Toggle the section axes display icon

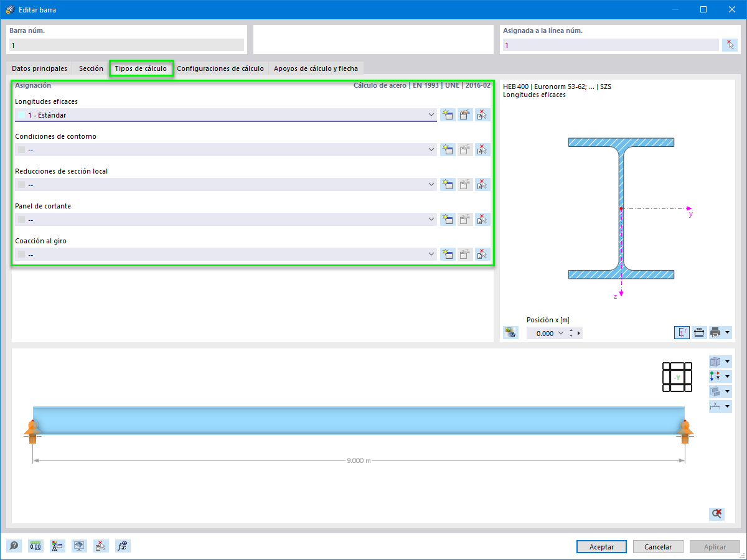pos(682,332)
